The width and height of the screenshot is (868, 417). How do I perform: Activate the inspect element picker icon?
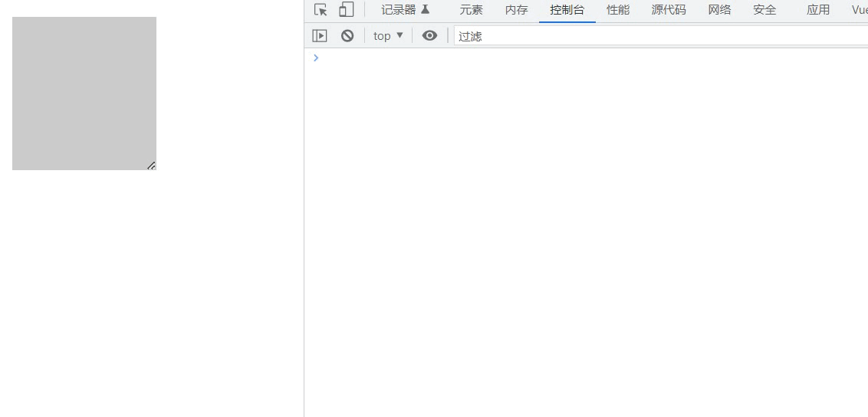(321, 10)
